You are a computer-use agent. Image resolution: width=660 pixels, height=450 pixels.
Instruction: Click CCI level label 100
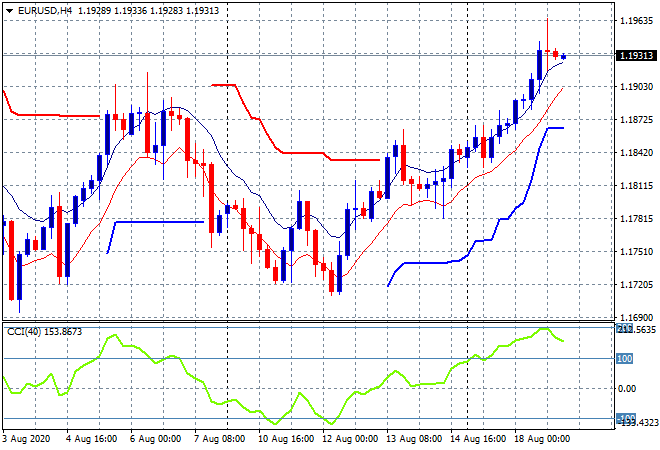coord(624,358)
